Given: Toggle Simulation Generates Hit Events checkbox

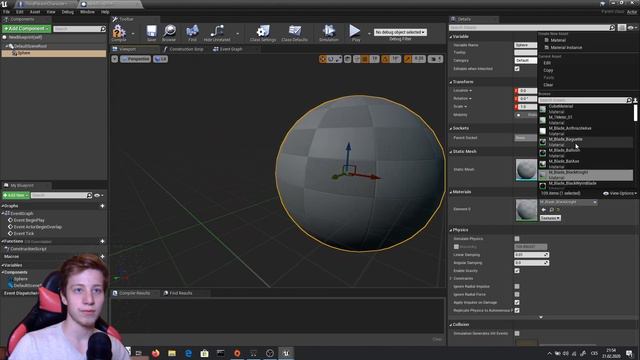Looking at the screenshot, I should coord(517,333).
